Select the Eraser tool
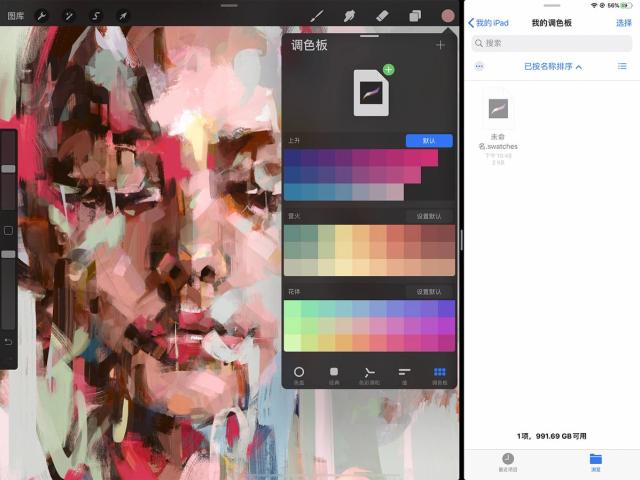The width and height of the screenshot is (640, 480). pos(382,16)
